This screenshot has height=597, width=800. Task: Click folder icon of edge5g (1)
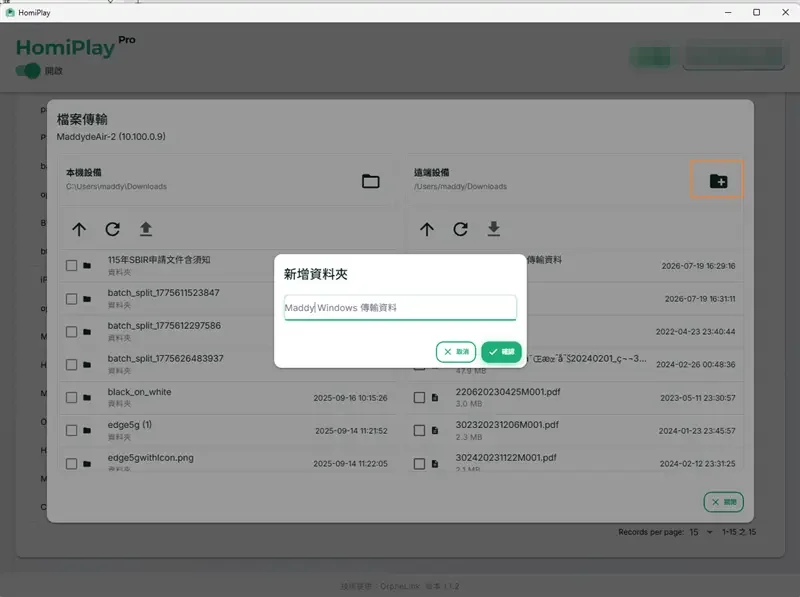(x=87, y=431)
